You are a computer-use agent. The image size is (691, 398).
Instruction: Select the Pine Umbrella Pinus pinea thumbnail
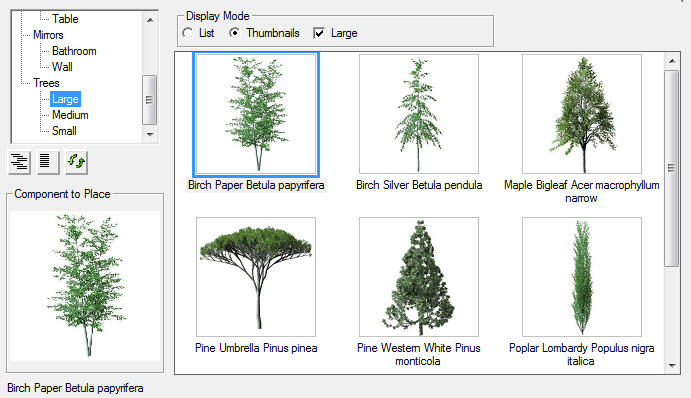[x=256, y=277]
